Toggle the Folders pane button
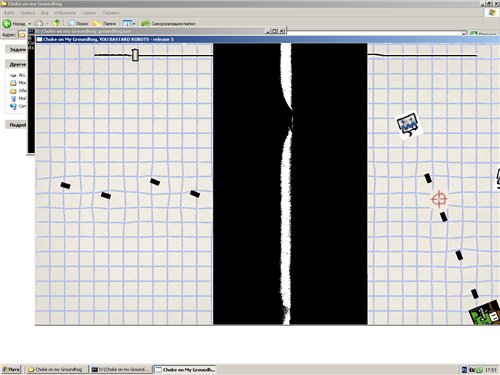 click(x=104, y=23)
